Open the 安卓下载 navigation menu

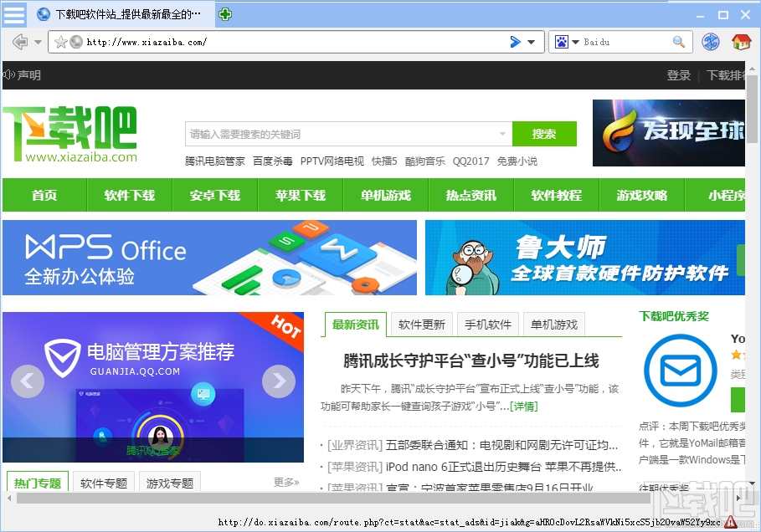(215, 195)
